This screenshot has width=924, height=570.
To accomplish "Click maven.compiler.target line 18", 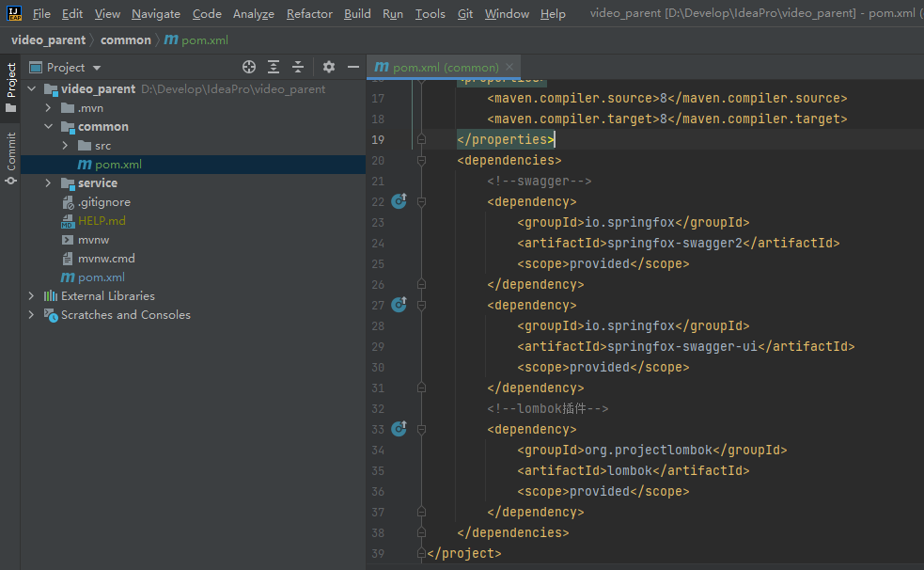I will (667, 119).
